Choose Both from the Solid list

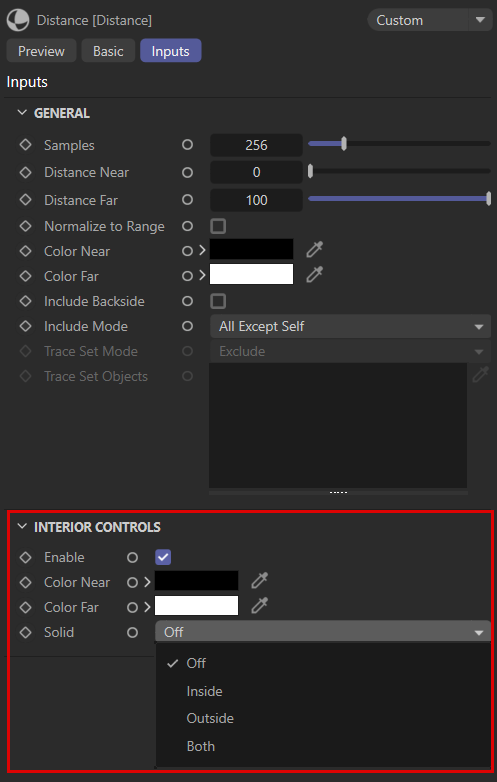[x=200, y=746]
